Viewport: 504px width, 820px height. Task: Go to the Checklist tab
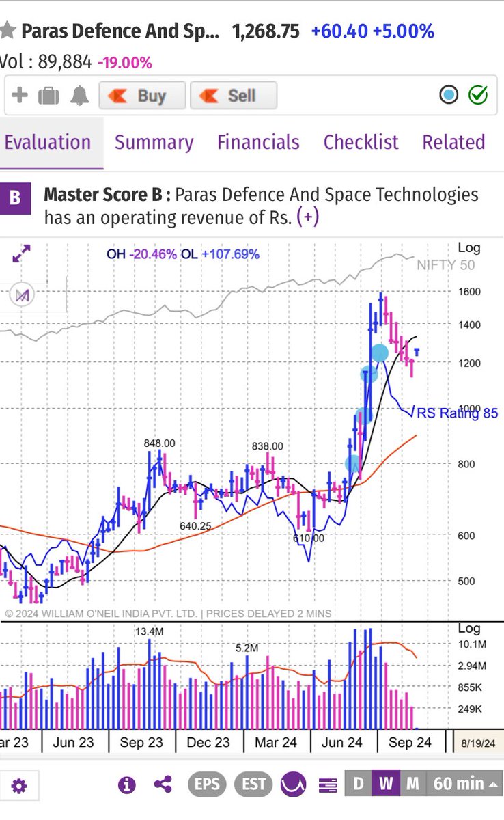tap(361, 142)
